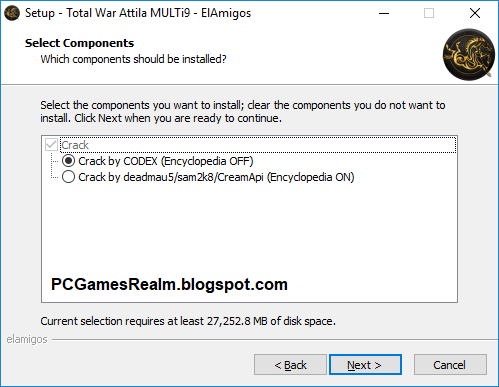This screenshot has height=387, width=499.
Task: Toggle the greyed Crack checkbox
Action: click(x=51, y=145)
